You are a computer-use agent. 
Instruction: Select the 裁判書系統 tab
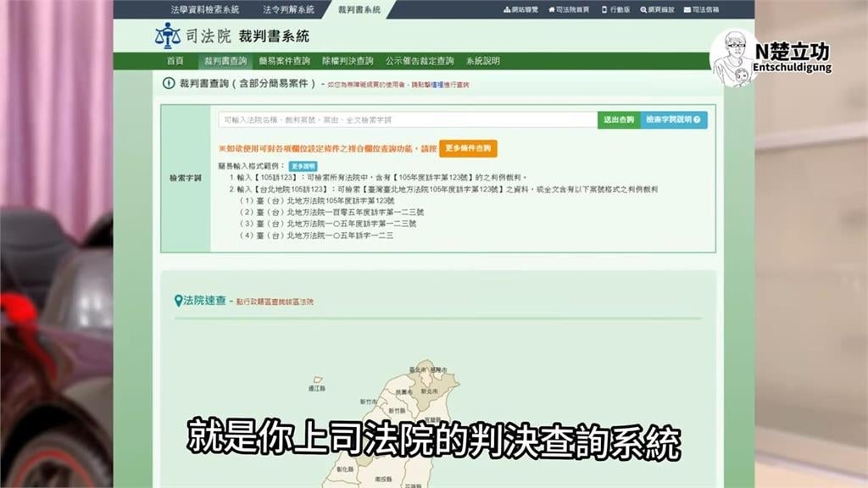(x=359, y=9)
